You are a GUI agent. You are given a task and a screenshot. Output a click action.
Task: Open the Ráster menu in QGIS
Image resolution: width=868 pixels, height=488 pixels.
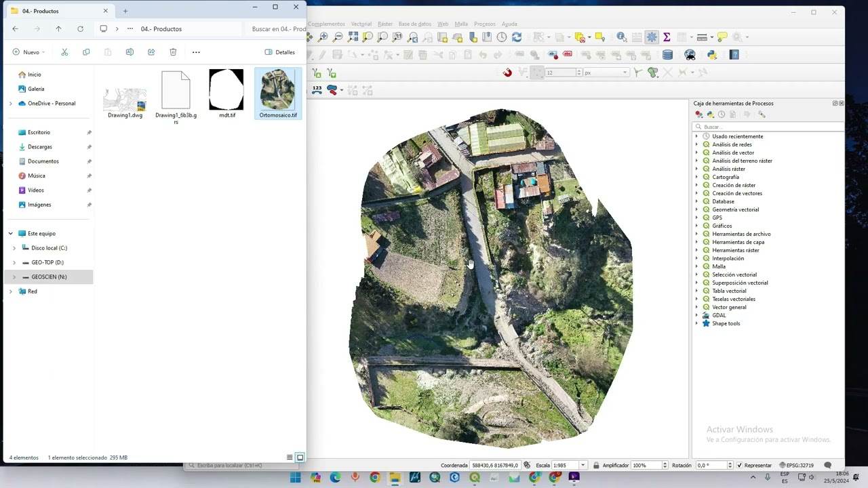coord(385,24)
